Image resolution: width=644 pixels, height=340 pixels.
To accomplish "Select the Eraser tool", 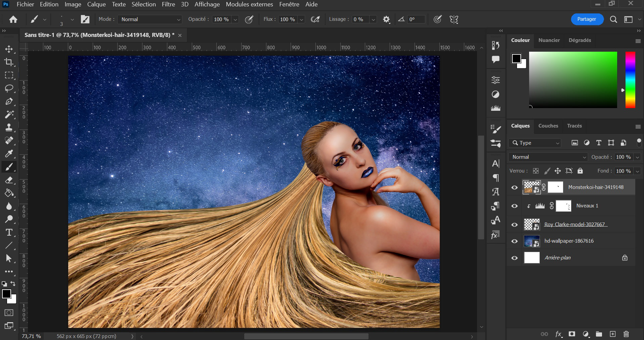I will pos(9,180).
